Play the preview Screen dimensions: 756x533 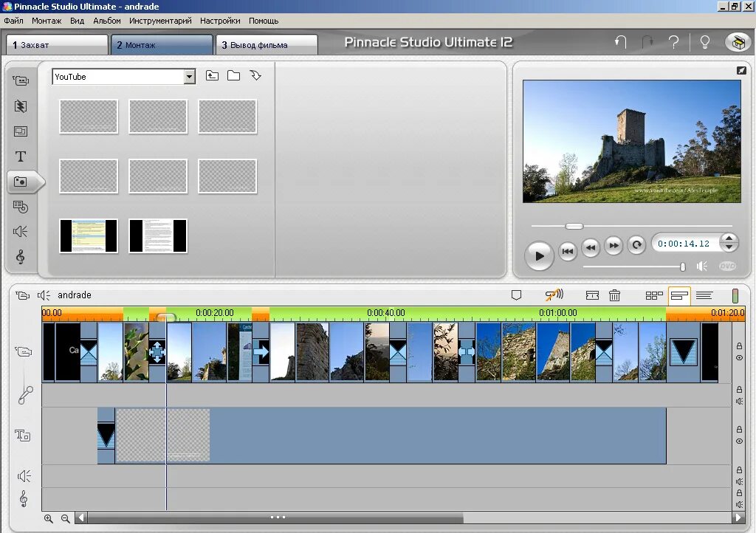coord(539,255)
